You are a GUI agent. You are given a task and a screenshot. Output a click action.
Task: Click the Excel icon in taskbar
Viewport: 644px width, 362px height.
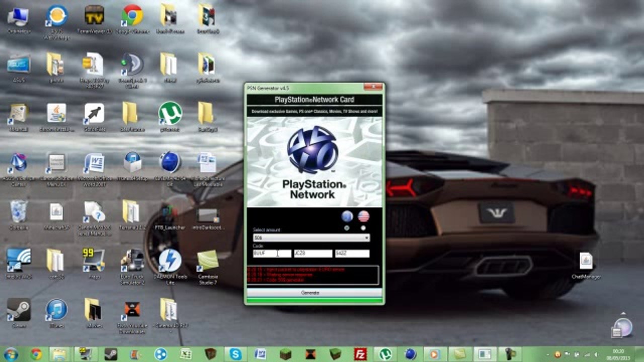coord(186,354)
